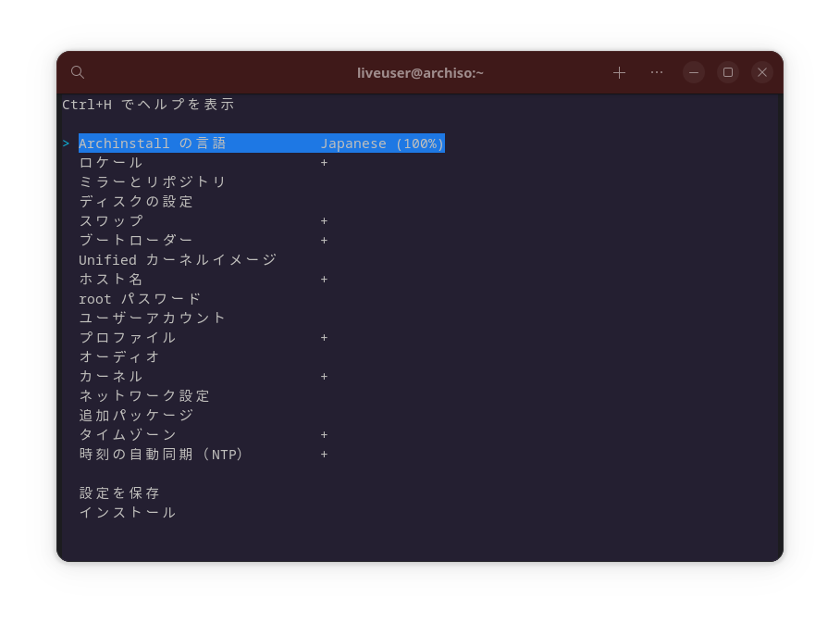
Task: Click インストール to start installation
Action: click(128, 513)
